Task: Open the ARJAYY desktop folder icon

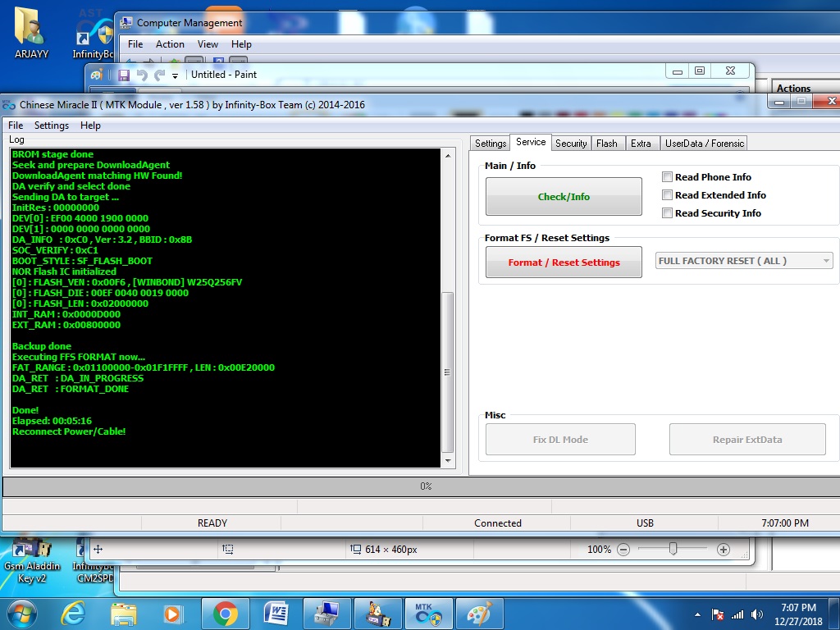Action: click(x=30, y=33)
